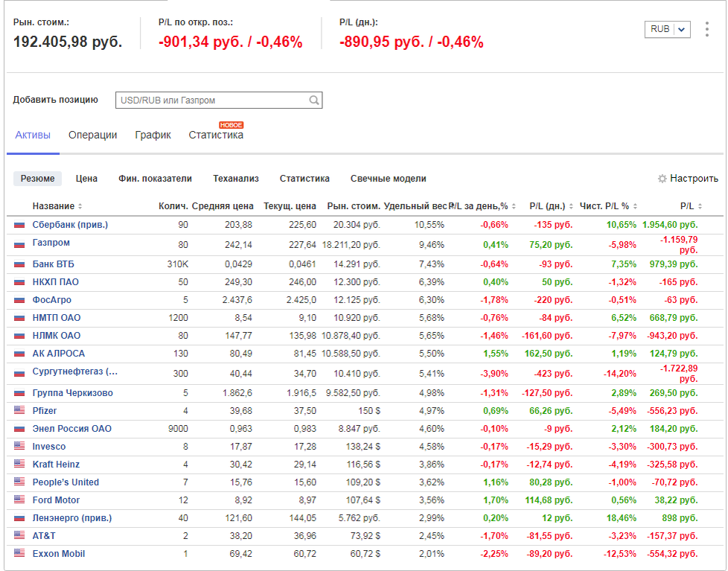Open the Банк ВТБ instrument link
This screenshot has width=728, height=571.
pos(54,264)
